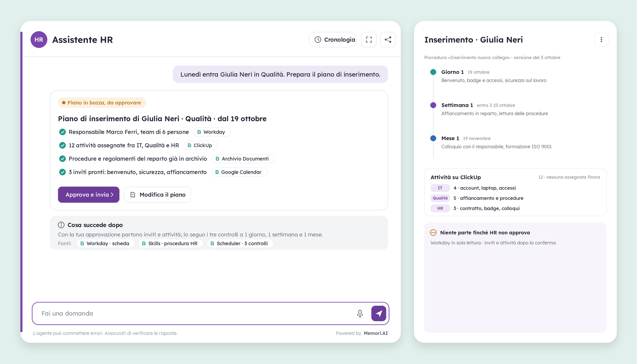The image size is (637, 364).
Task: Click the Memori.AI link
Action: pos(376,333)
